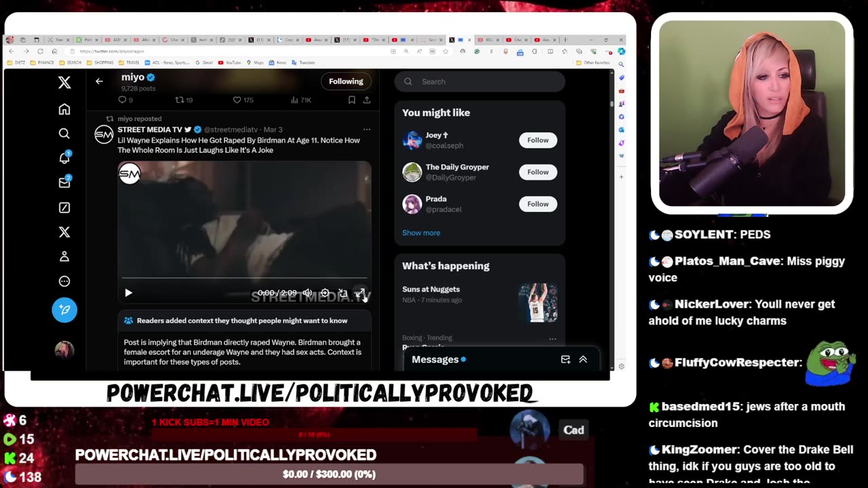This screenshot has height=488, width=868.
Task: Click Show more under You might like
Action: pos(421,232)
